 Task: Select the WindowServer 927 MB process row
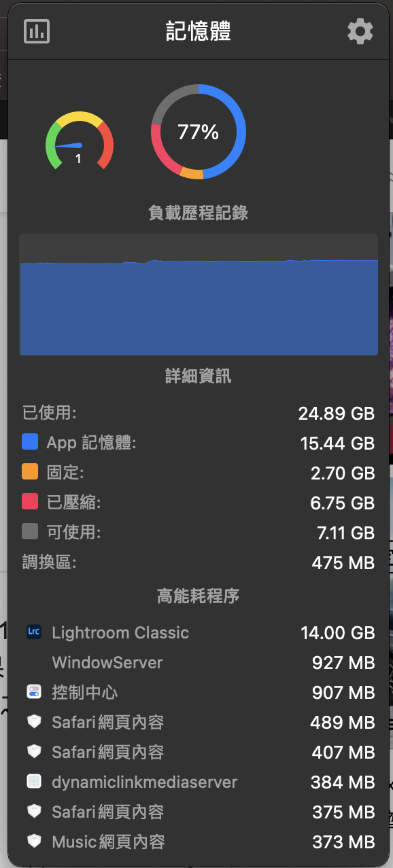[199, 662]
